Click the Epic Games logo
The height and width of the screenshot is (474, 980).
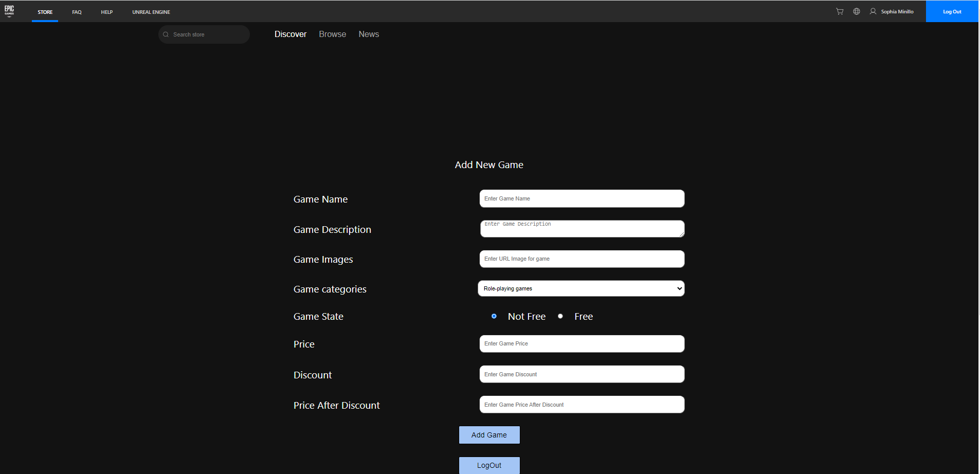click(9, 11)
